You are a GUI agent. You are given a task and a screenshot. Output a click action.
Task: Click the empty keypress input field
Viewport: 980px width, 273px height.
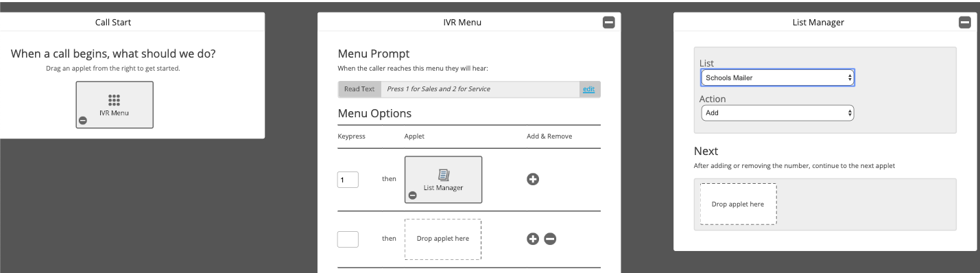(x=348, y=239)
